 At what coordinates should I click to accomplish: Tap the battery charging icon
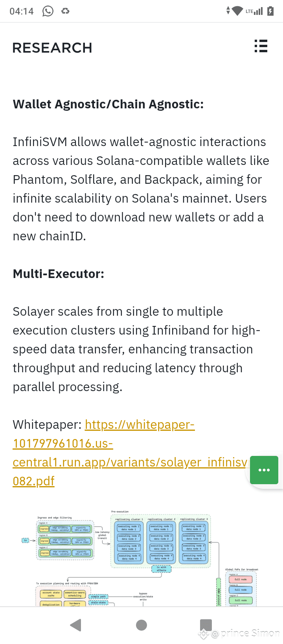tap(270, 11)
